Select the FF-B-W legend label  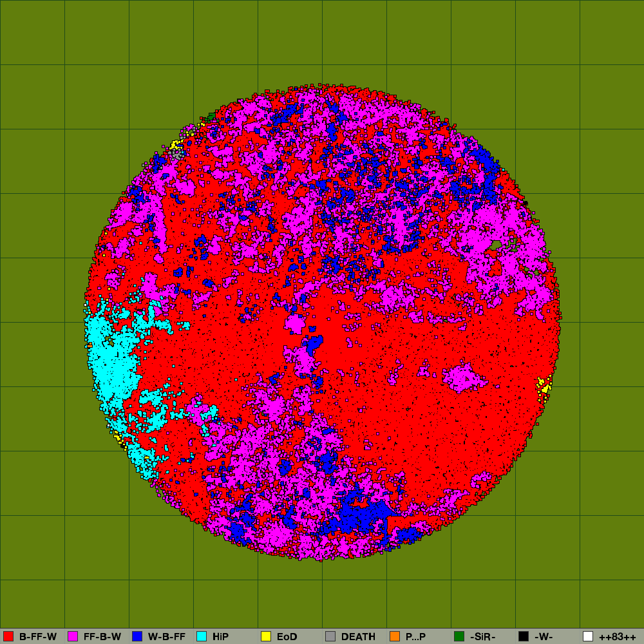pyautogui.click(x=102, y=637)
